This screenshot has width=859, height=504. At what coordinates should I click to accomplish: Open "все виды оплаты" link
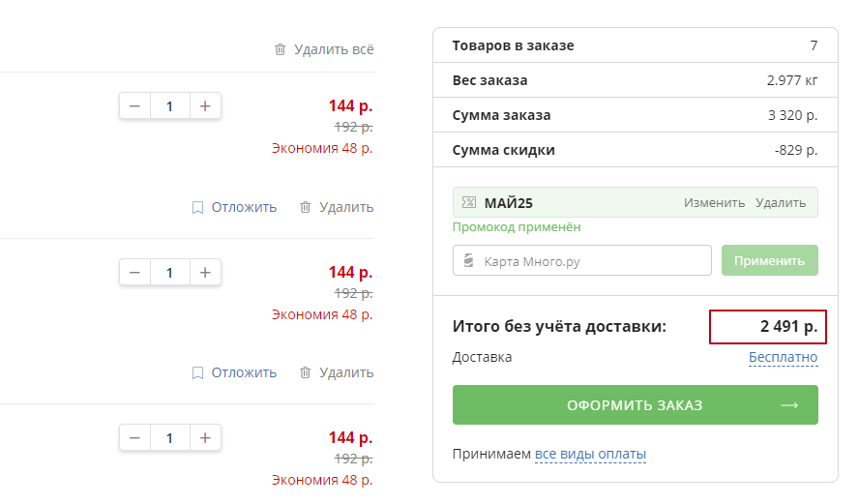point(590,454)
